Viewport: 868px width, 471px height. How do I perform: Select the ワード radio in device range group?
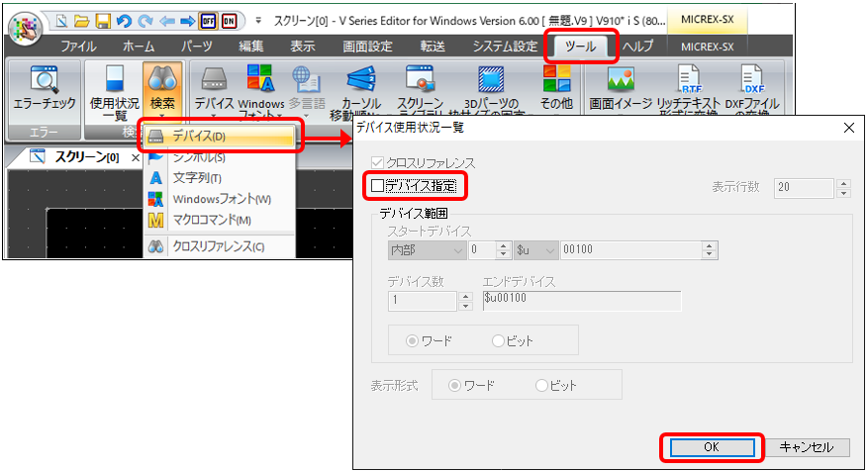point(414,340)
